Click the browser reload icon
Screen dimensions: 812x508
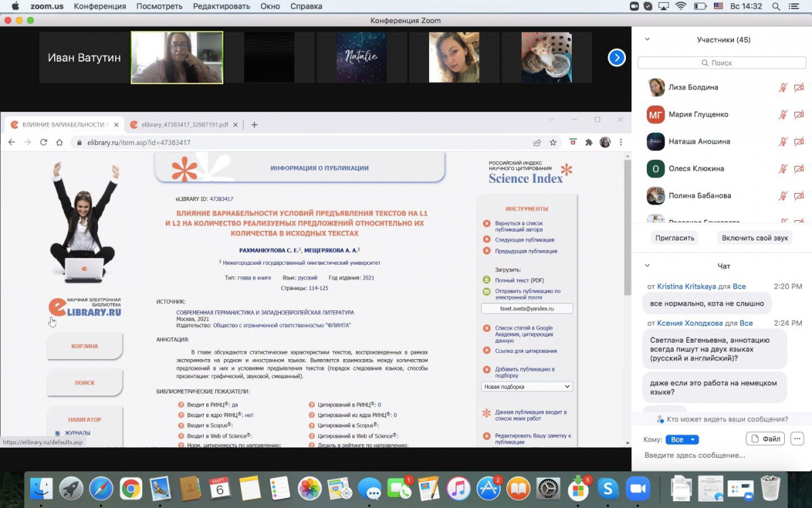[x=43, y=142]
